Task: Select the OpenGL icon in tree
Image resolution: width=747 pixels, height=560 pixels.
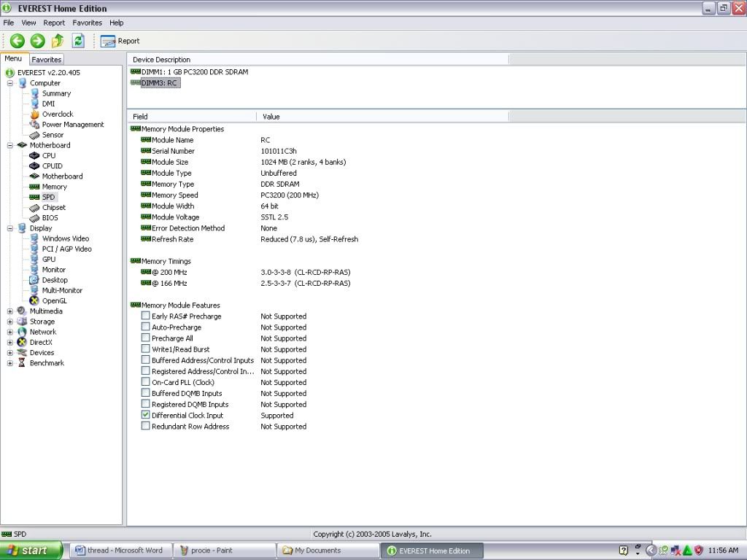Action: tap(34, 301)
